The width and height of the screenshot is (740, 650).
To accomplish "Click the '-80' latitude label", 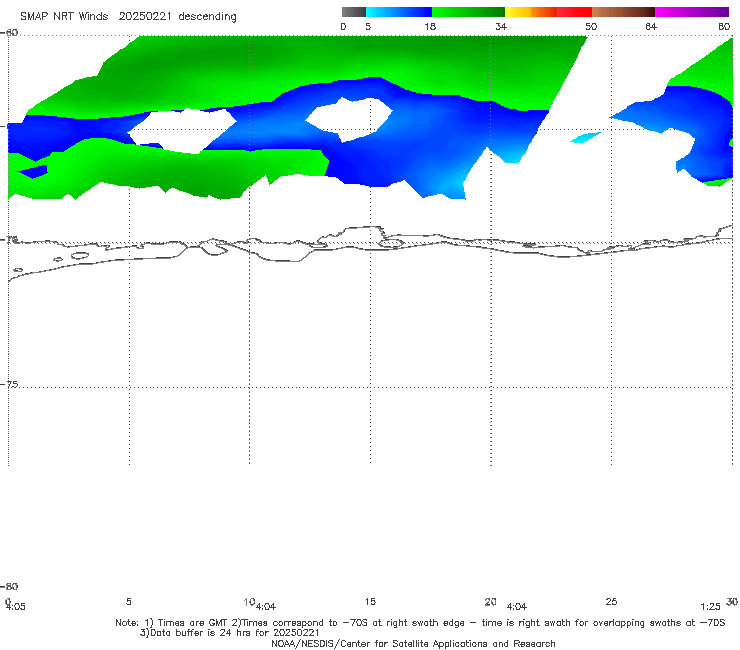I will pos(9,586).
